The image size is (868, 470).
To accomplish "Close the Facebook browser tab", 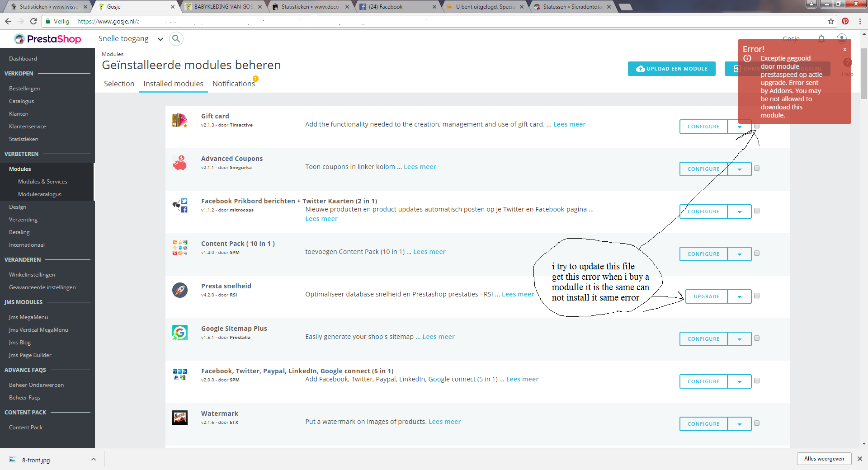I will [x=434, y=7].
